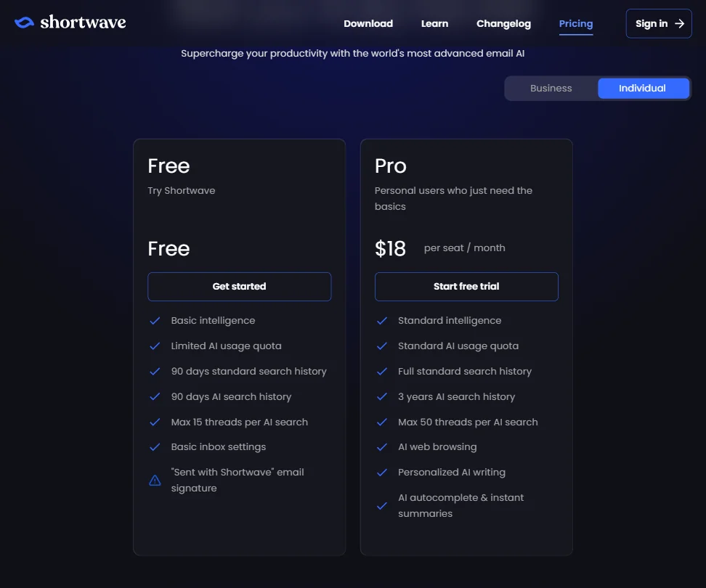Go to the Changelog page
This screenshot has width=706, height=588.
[503, 23]
